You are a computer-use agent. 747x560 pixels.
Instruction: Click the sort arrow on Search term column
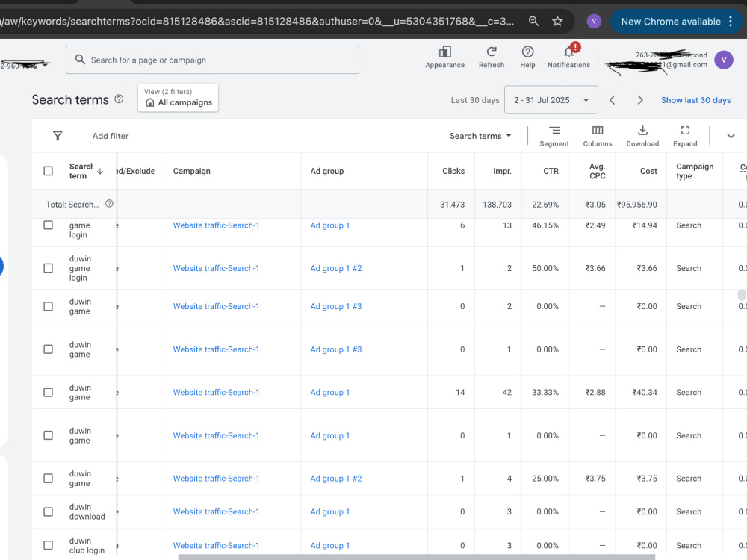pos(100,172)
